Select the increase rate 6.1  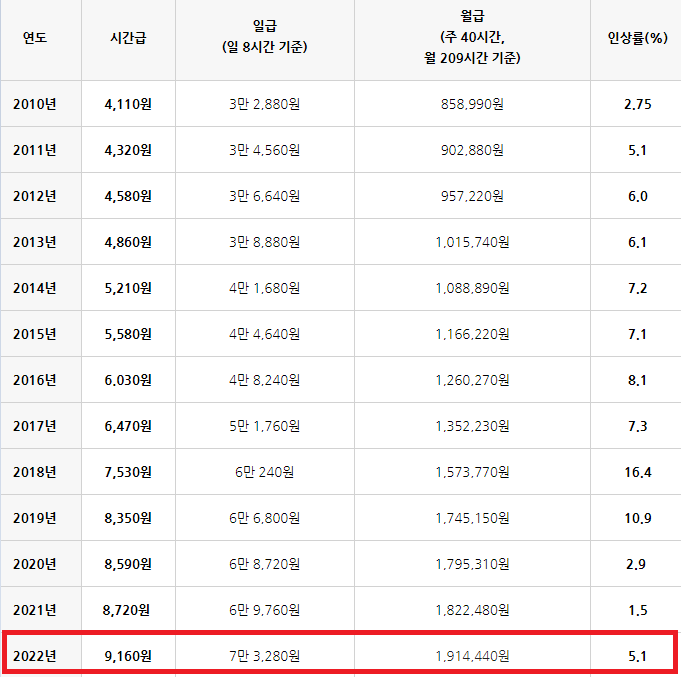638,242
